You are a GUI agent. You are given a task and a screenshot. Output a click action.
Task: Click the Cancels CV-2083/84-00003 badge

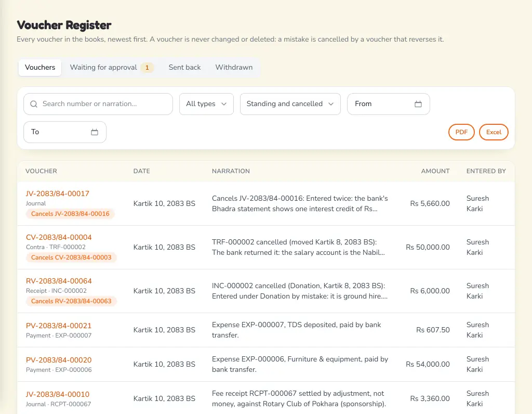71,257
